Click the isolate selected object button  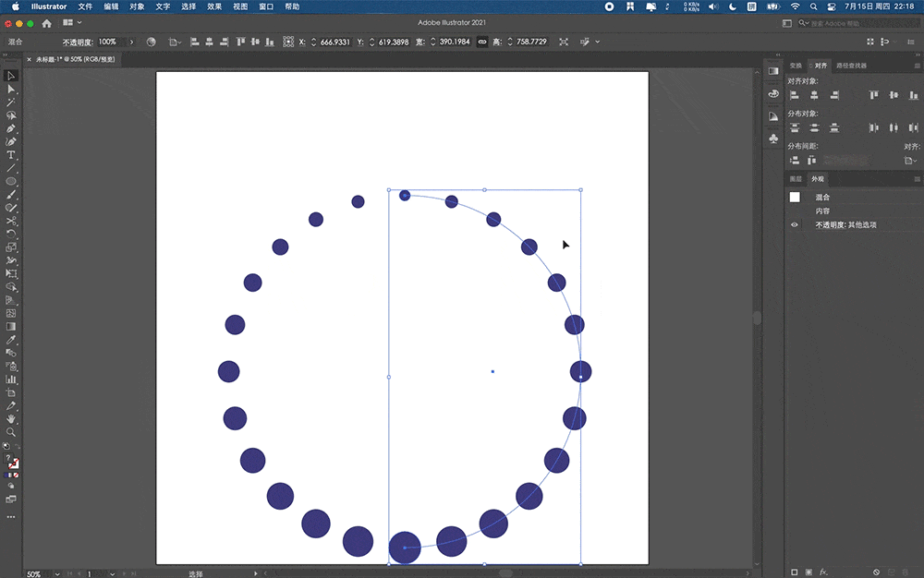(x=564, y=42)
